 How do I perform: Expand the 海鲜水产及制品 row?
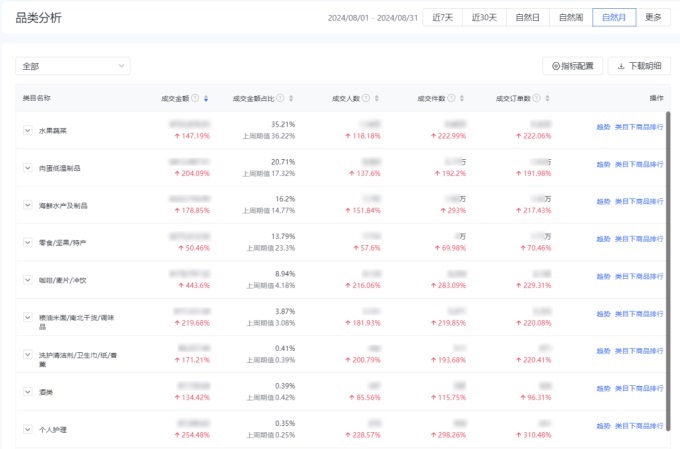pos(27,205)
